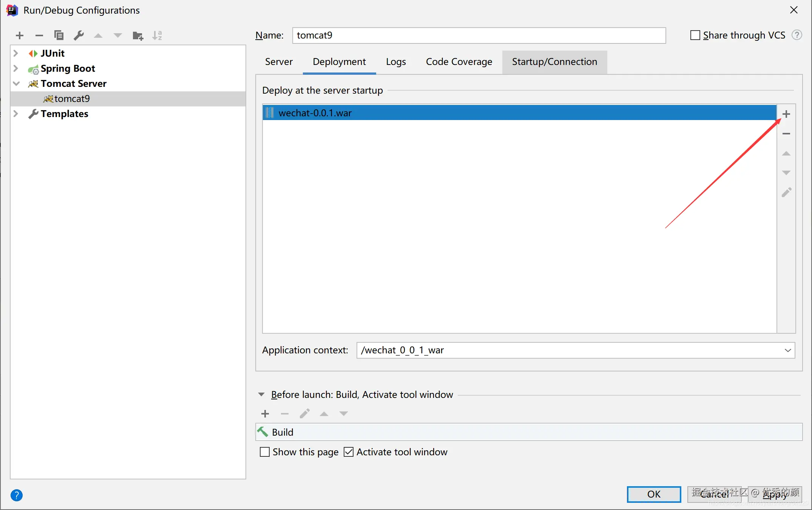Open Application context dropdown

pos(788,350)
